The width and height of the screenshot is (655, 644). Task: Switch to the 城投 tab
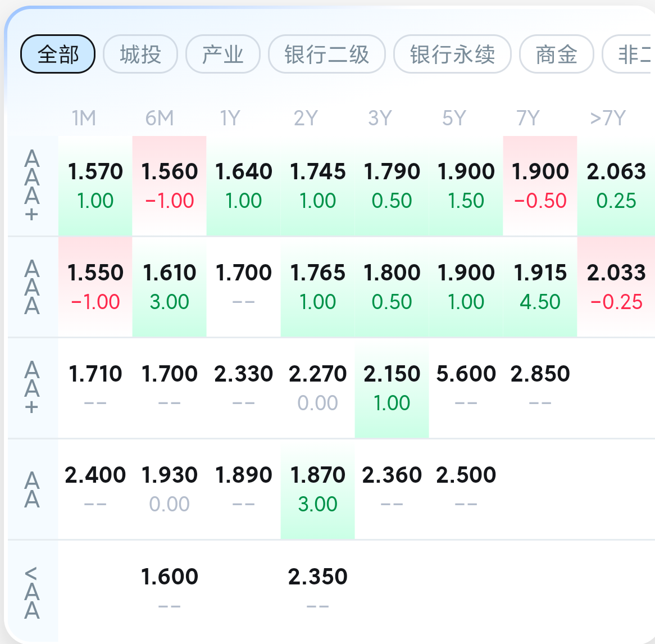tap(140, 54)
